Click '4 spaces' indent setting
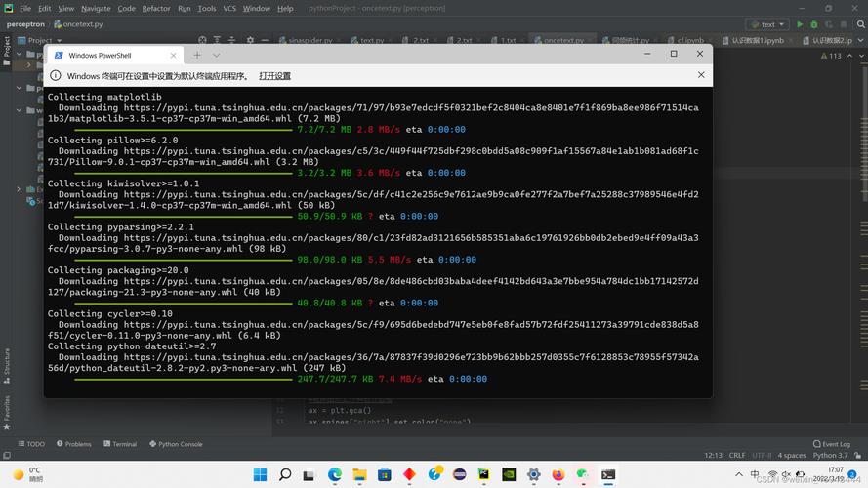The height and width of the screenshot is (488, 868). [792, 456]
